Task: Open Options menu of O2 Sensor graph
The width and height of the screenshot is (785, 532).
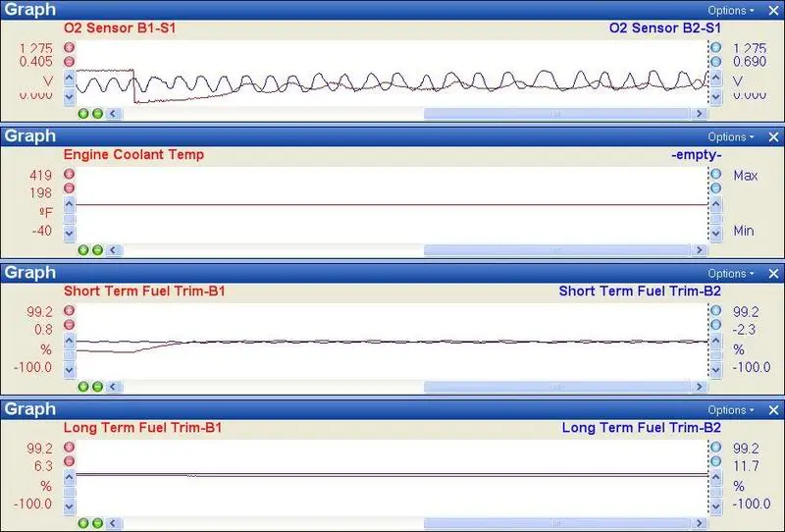Action: [x=730, y=11]
